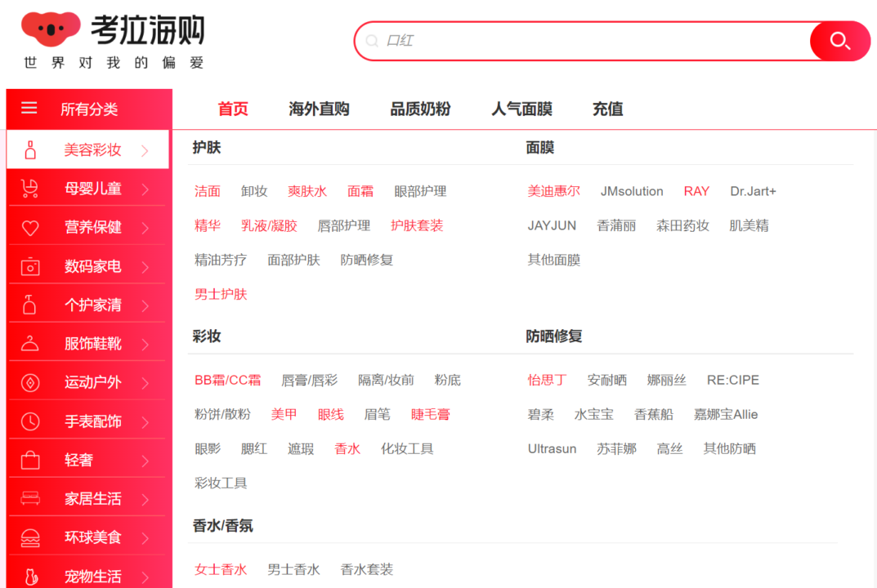Image resolution: width=877 pixels, height=588 pixels.
Task: Click the hamburger menu icon beside 所有分类
Action: [29, 108]
